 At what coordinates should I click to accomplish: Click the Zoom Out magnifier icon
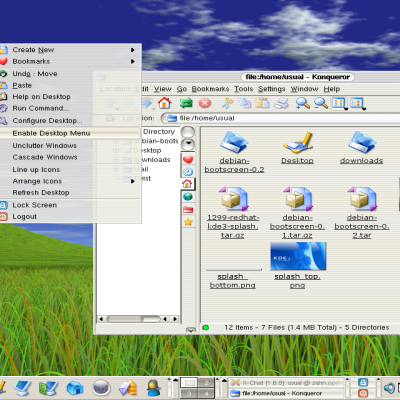point(321,103)
